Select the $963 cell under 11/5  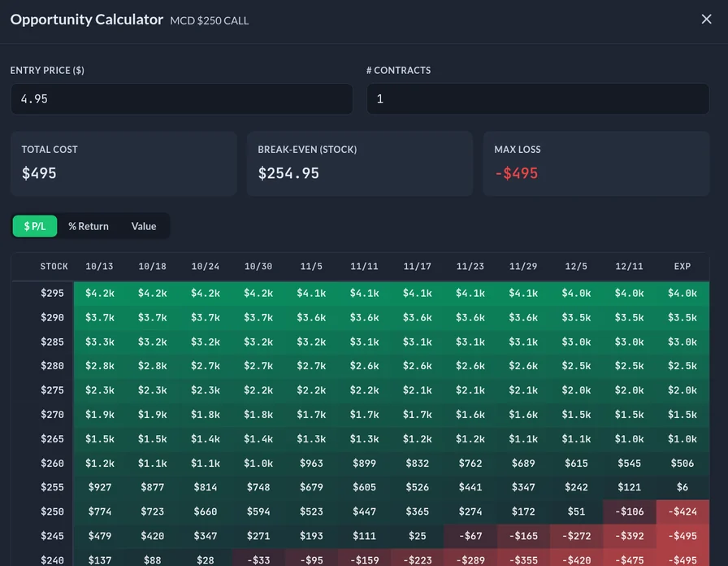tap(311, 464)
